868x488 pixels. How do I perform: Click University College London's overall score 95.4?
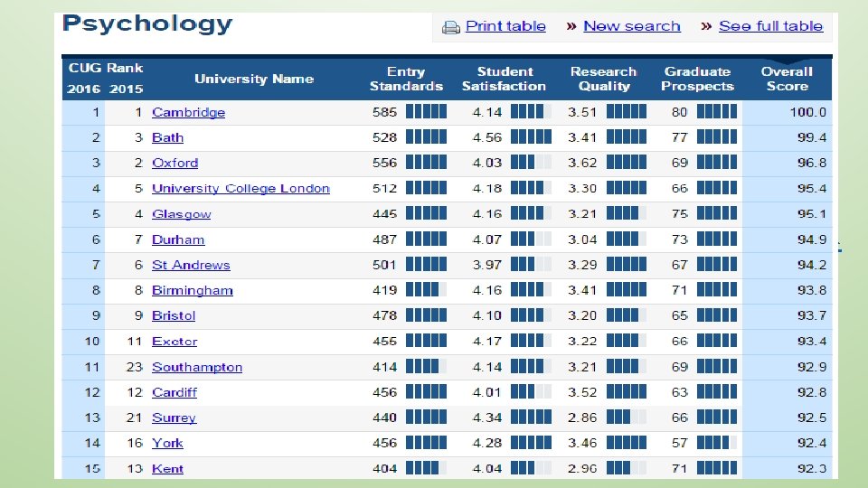coord(812,189)
